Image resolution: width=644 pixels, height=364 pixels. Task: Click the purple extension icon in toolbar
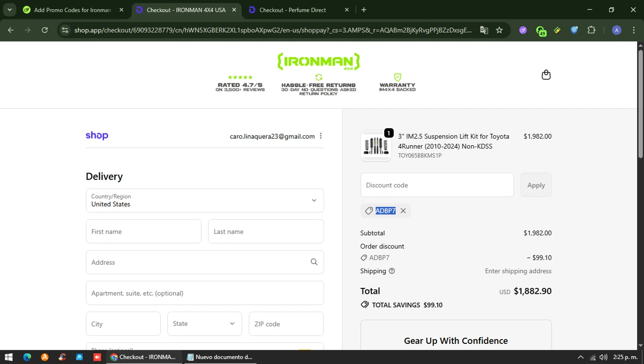(x=523, y=30)
